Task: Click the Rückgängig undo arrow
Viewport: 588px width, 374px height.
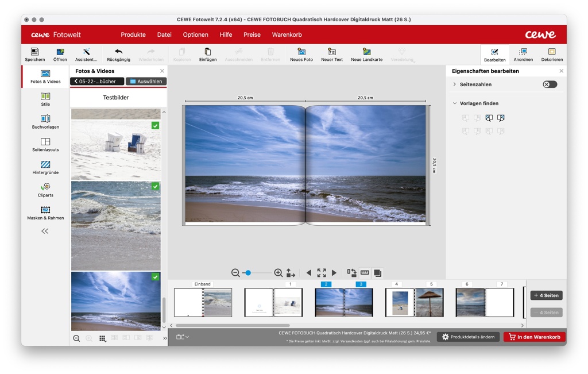Action: point(118,52)
